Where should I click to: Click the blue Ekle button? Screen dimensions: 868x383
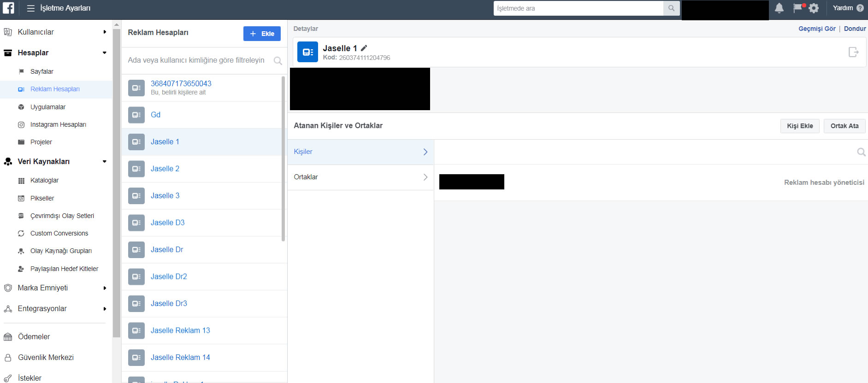(262, 34)
